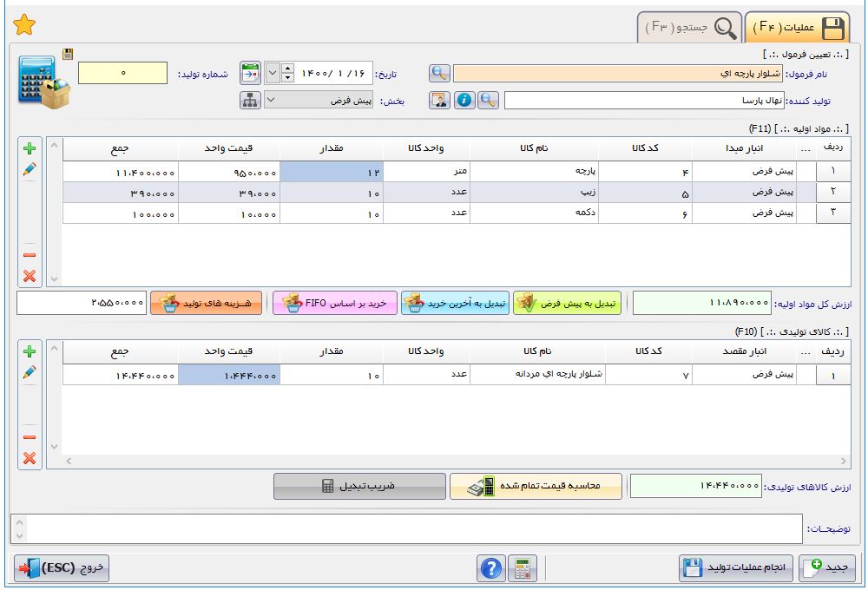Click the section hierarchy tree icon
The image size is (868, 590).
pyautogui.click(x=250, y=100)
